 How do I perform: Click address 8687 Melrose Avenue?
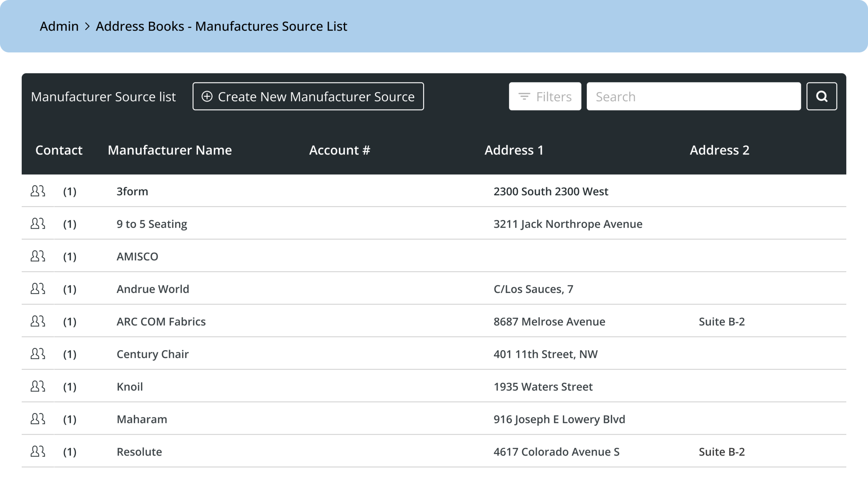pyautogui.click(x=549, y=322)
